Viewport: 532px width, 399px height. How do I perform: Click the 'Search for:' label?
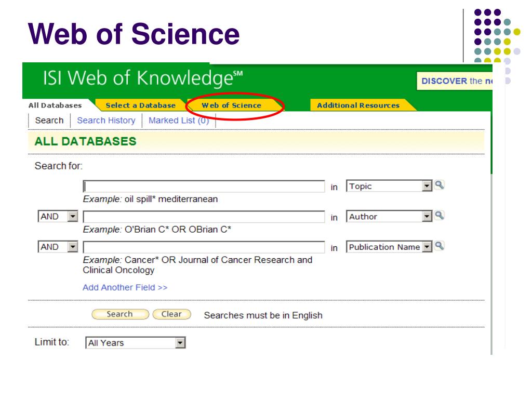pyautogui.click(x=58, y=166)
